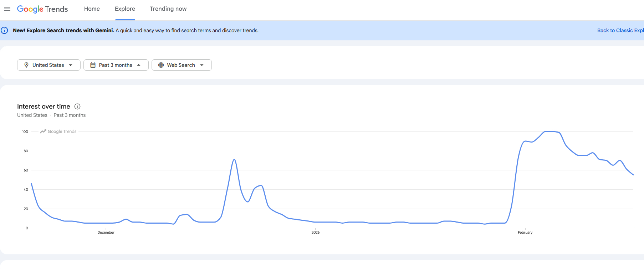Click the bold Gemini announcement text
The image size is (644, 269).
pos(63,30)
